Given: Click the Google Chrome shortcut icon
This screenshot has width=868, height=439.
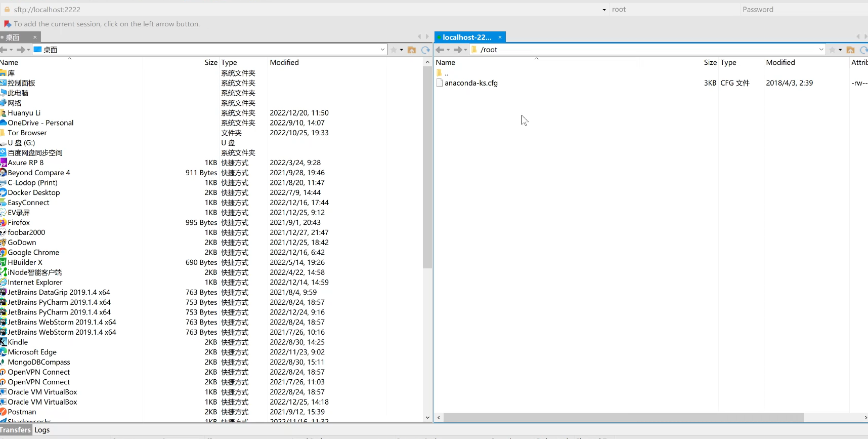Looking at the screenshot, I should click(4, 252).
